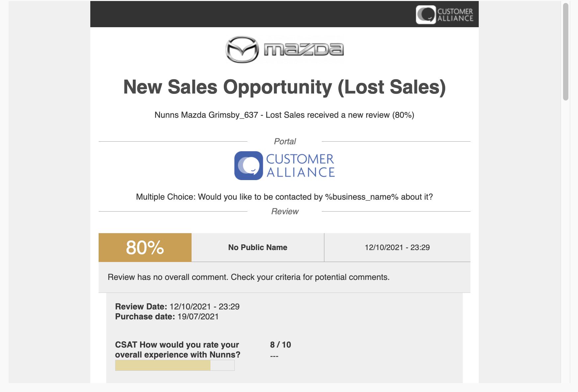The width and height of the screenshot is (578, 392).
Task: Click the Mazda winged emblem icon
Action: 242,49
